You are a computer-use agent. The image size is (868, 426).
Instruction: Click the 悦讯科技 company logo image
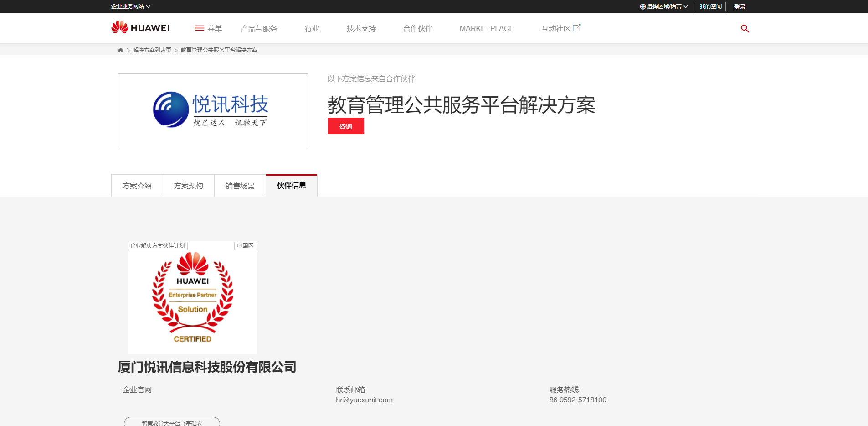(213, 110)
